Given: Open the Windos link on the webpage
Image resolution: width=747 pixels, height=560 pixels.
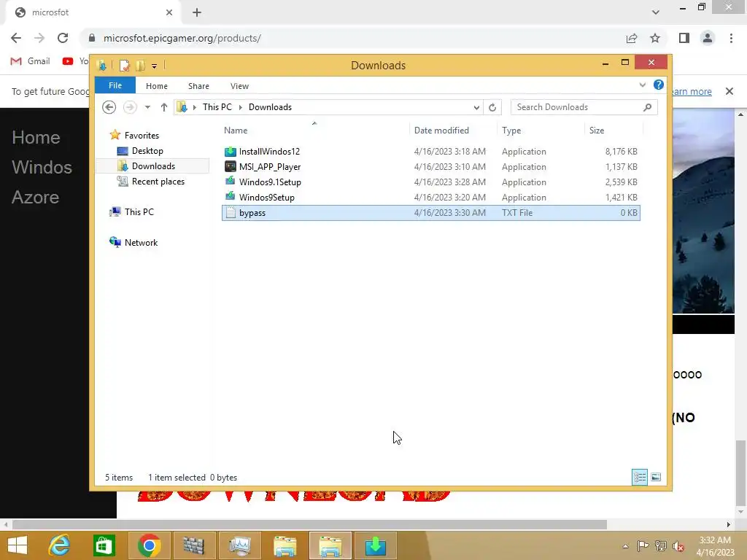Looking at the screenshot, I should coord(42,167).
